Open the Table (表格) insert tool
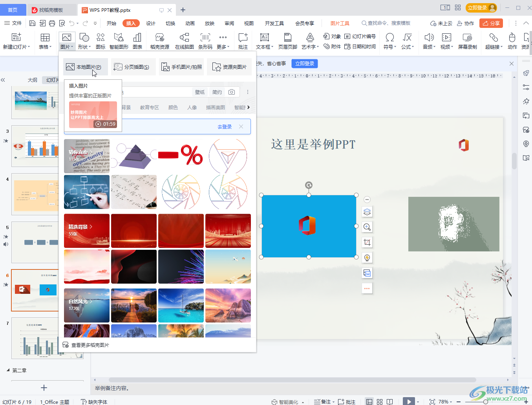The width and height of the screenshot is (532, 405). pyautogui.click(x=45, y=41)
